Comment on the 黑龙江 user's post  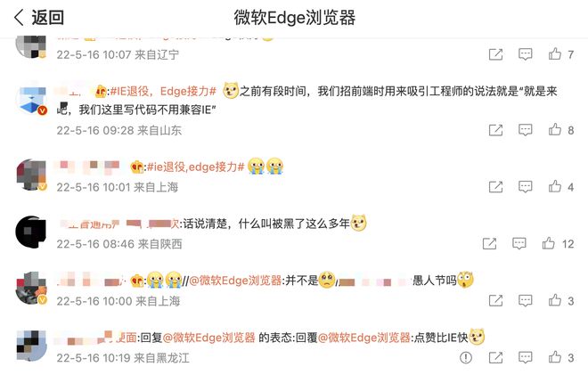tap(526, 357)
